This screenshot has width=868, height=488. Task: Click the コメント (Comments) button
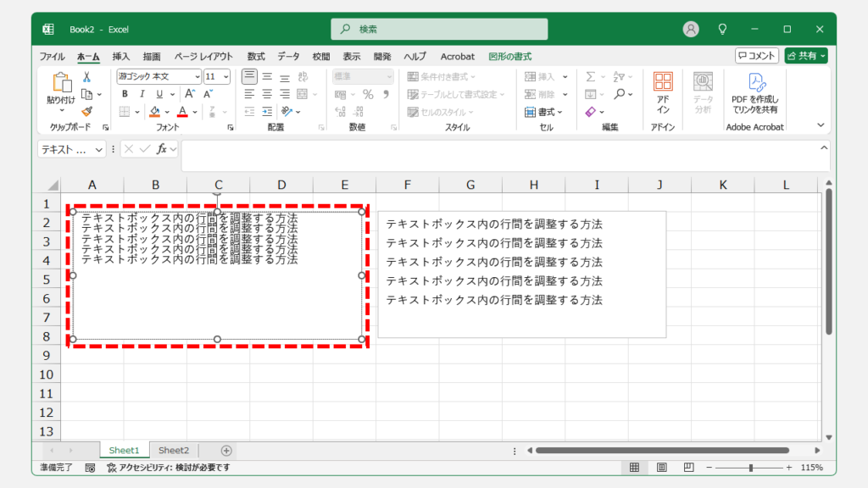click(757, 56)
